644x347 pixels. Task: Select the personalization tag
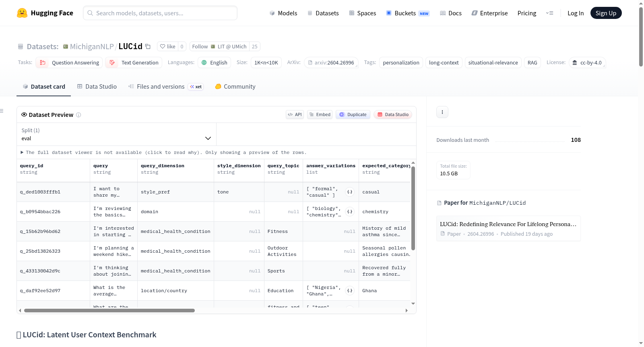pyautogui.click(x=401, y=62)
